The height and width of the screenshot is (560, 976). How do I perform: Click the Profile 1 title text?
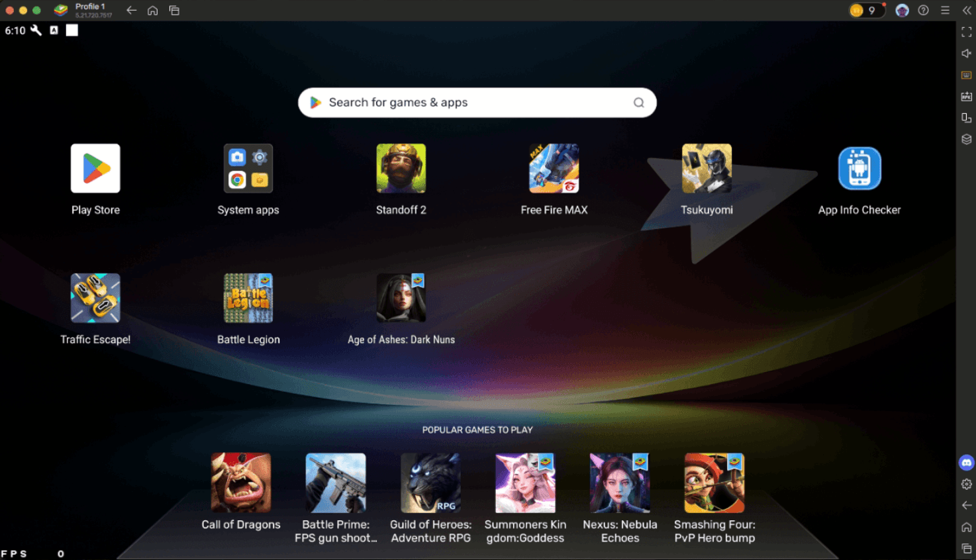click(90, 7)
